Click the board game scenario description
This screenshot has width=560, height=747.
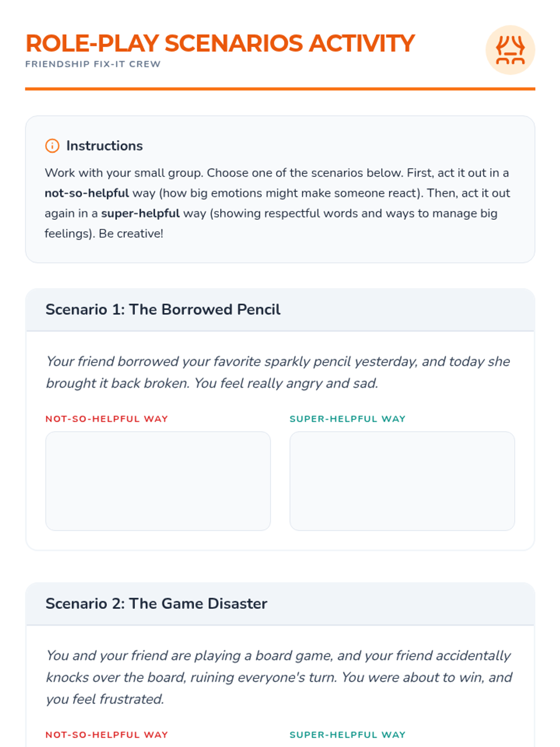[279, 677]
